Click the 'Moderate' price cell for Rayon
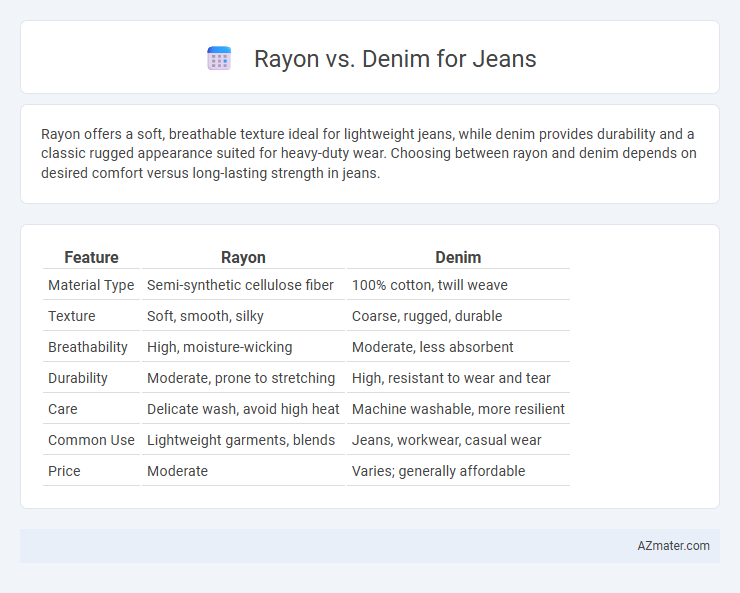740x593 pixels. (x=244, y=471)
